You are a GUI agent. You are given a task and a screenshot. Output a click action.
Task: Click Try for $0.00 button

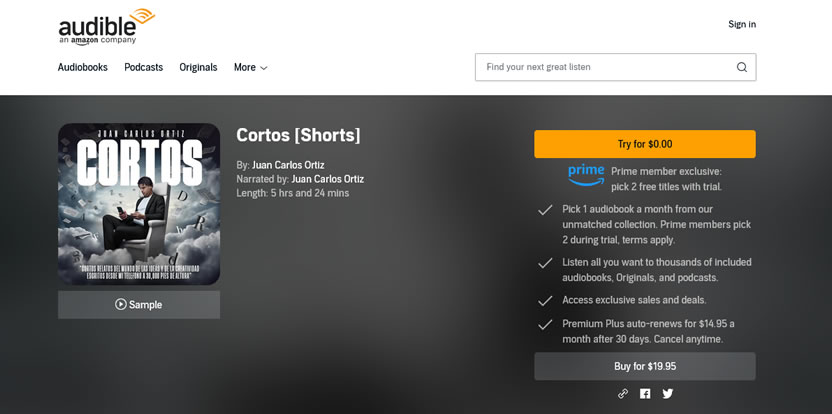click(x=645, y=144)
